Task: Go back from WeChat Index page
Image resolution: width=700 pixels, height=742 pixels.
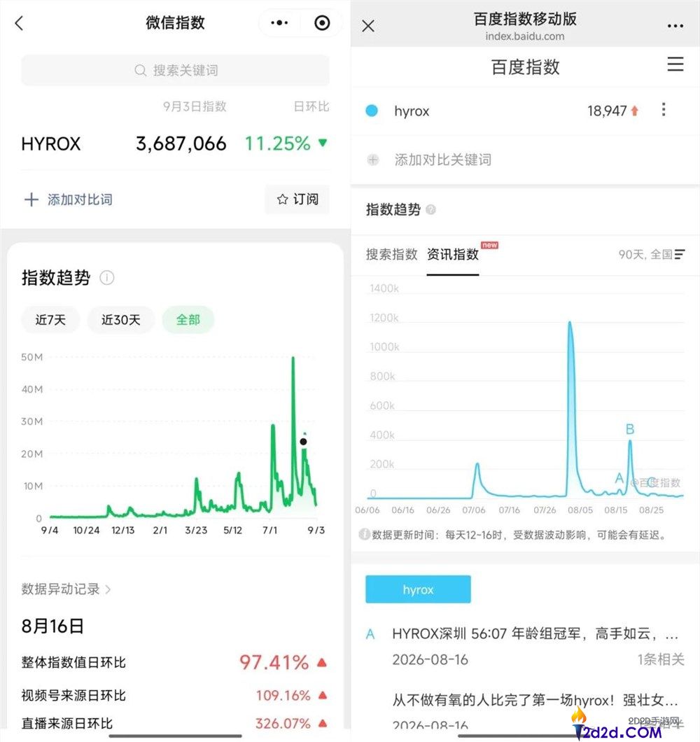Action: pos(19,22)
